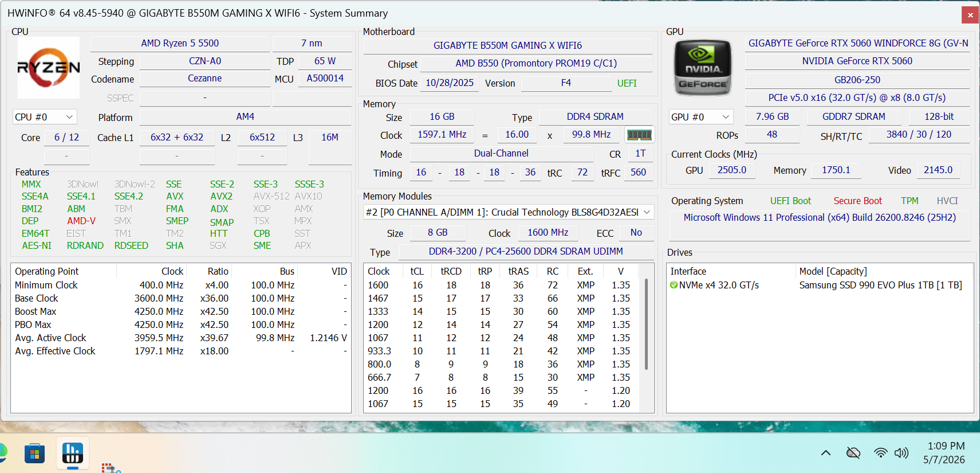Click the GPU clock 2505.0 value
Viewport: 980px width, 473px height.
(x=732, y=170)
